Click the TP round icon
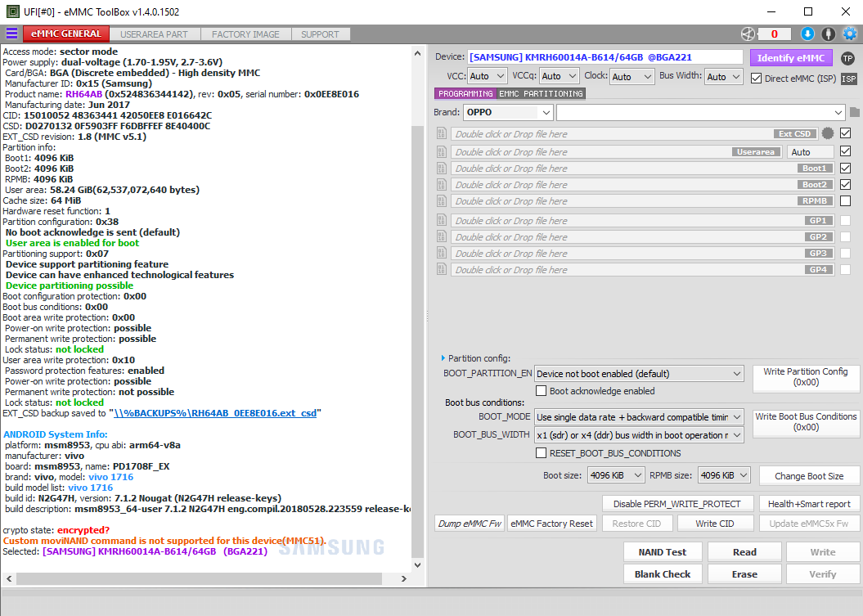863x616 pixels. click(847, 58)
